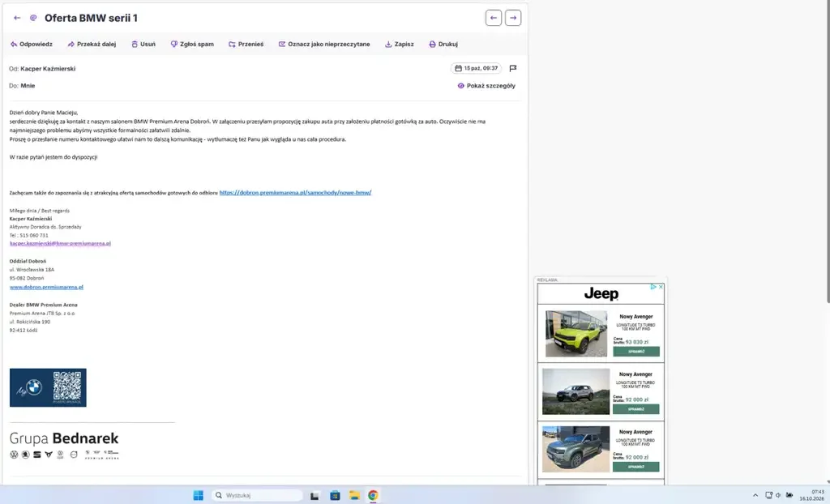Click the @ icon next to the subject

(x=33, y=18)
